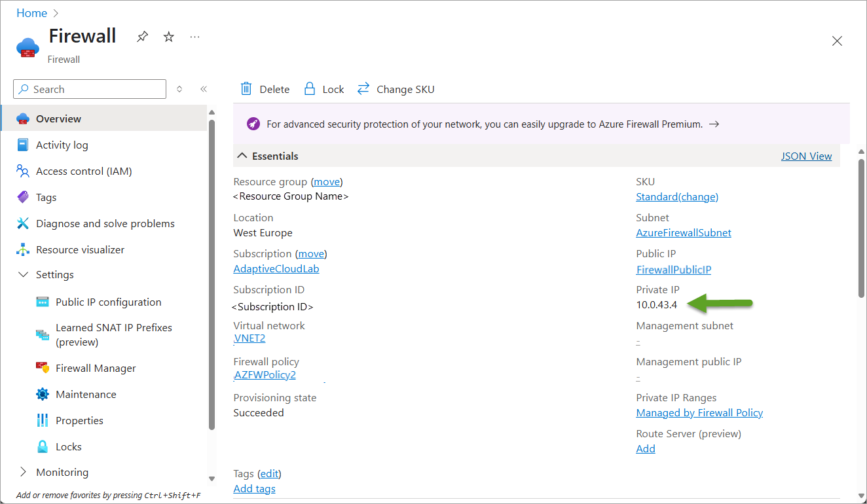
Task: Click the Activity log icon
Action: point(23,145)
